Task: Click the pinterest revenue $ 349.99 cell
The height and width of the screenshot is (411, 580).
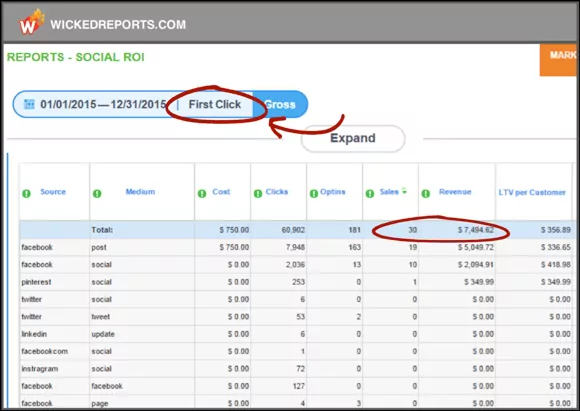Action: [x=479, y=282]
